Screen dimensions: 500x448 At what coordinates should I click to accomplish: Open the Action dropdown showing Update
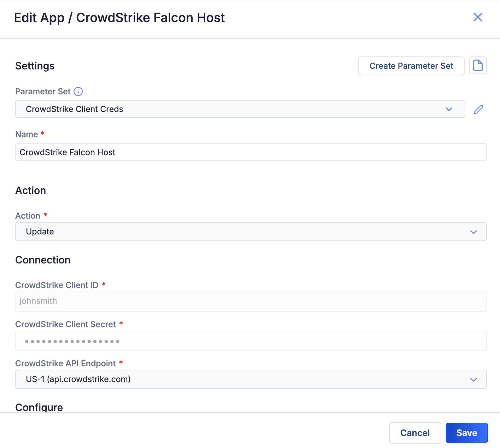click(x=251, y=232)
